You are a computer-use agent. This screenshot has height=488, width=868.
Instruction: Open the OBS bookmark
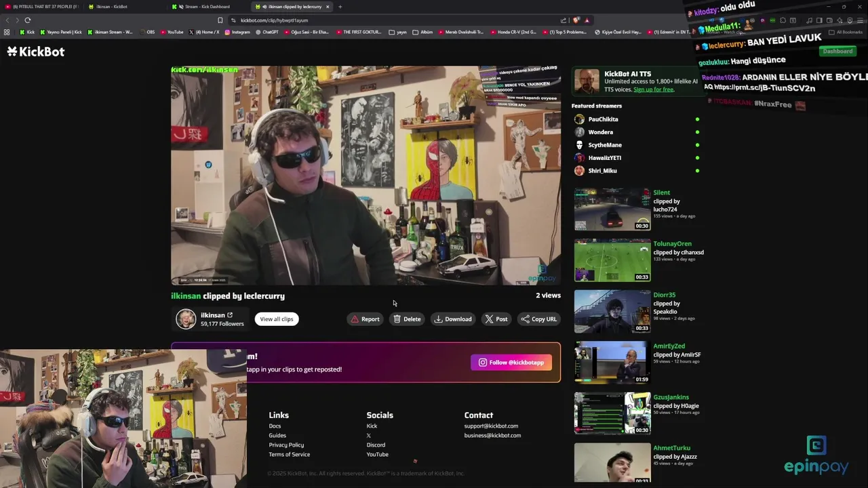coord(147,32)
